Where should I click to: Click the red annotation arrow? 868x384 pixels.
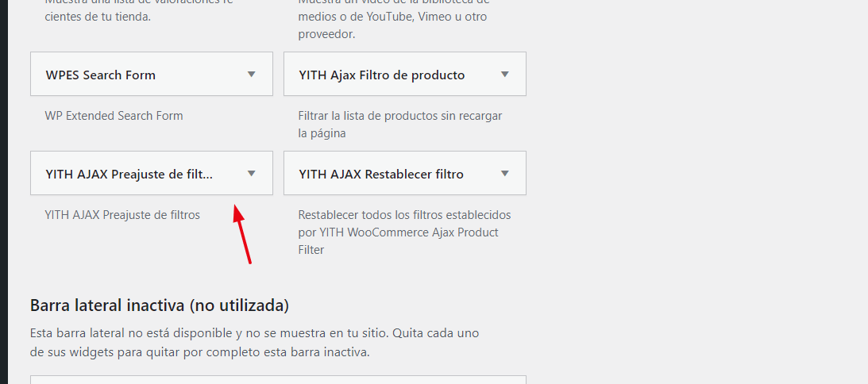coord(242,234)
